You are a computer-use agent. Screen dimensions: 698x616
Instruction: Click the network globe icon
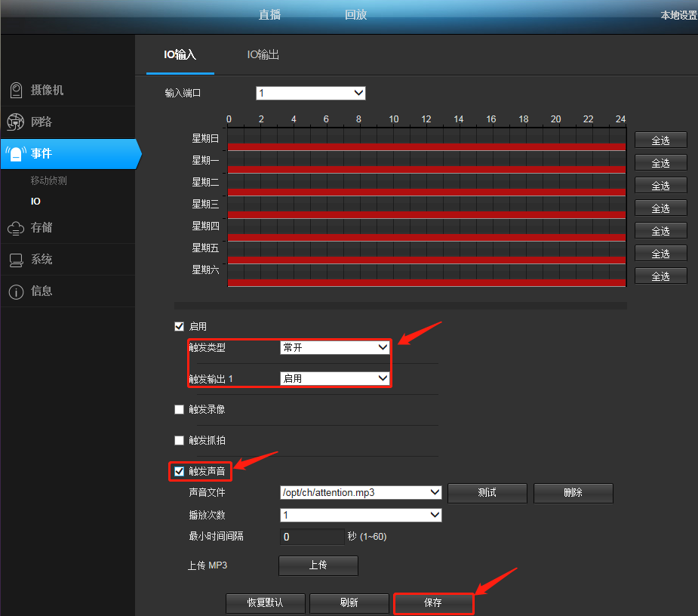click(16, 122)
